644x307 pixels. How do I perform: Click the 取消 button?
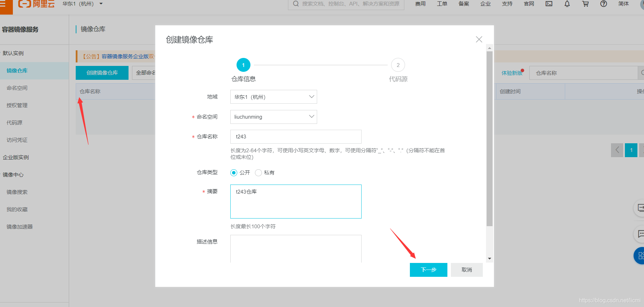tap(467, 270)
